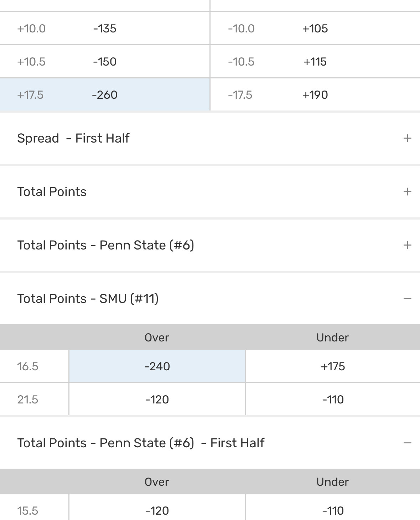Deselect SMU Over 16.5 at -240
Screen dimensions: 420x520
pos(157,366)
